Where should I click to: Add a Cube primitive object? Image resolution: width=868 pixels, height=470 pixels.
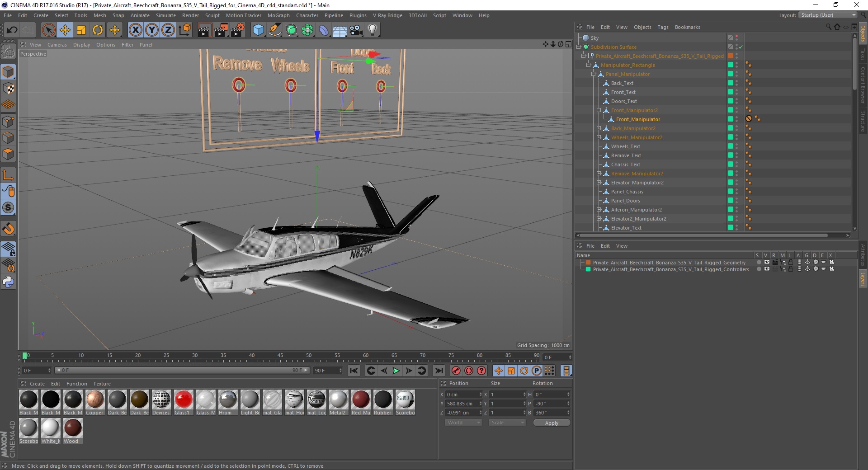click(258, 30)
